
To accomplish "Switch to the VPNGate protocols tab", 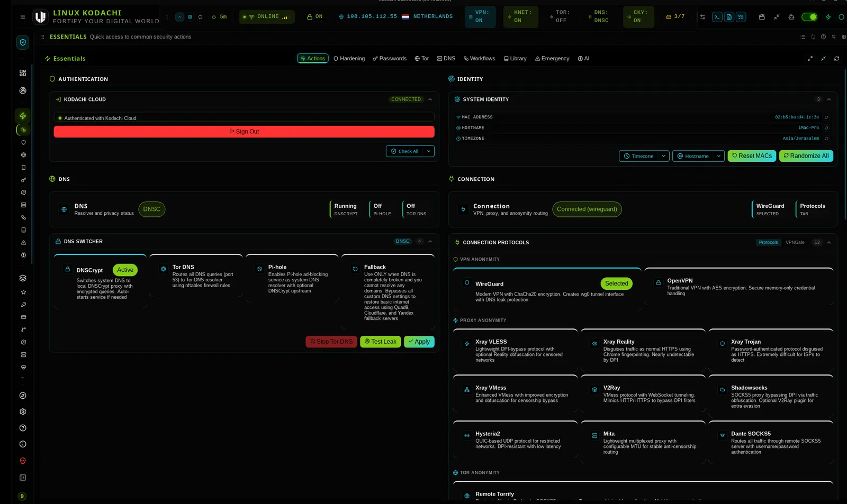I will coord(795,243).
